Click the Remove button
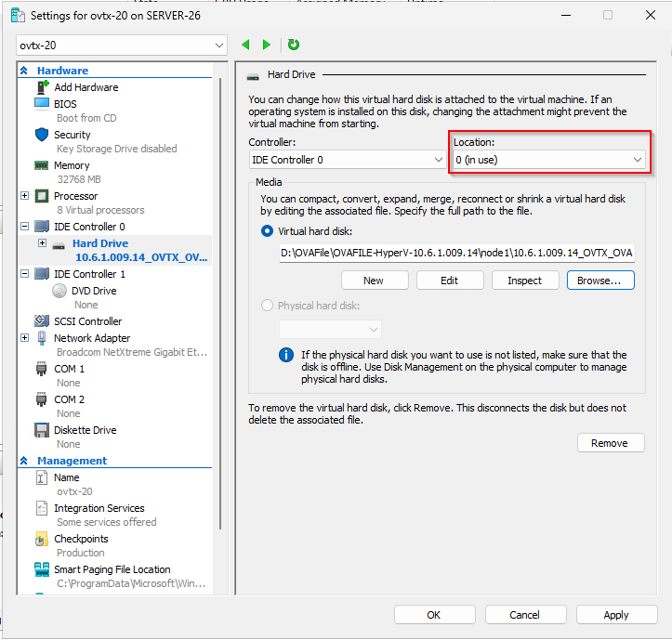Viewport: 672px width, 640px height. coord(611,443)
